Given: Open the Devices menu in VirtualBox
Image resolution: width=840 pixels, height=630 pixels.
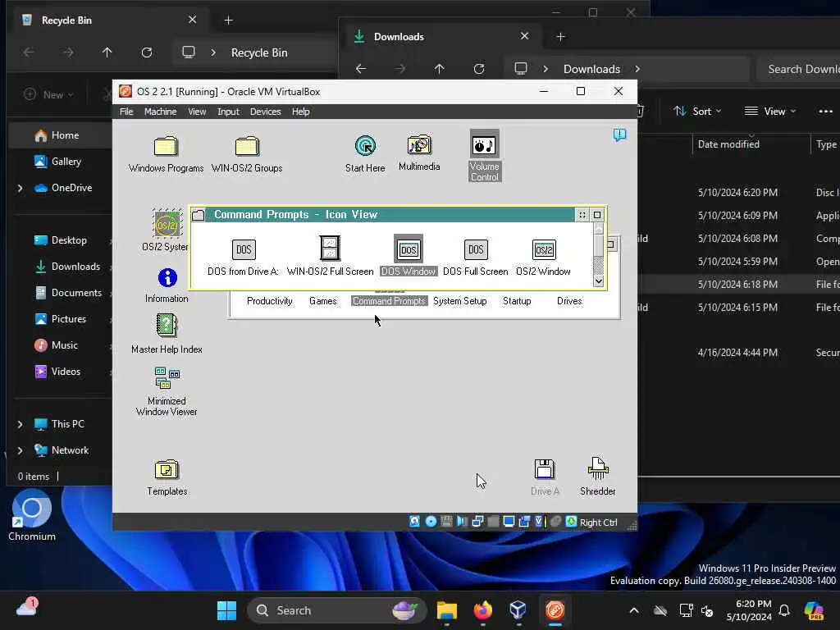Looking at the screenshot, I should 265,112.
